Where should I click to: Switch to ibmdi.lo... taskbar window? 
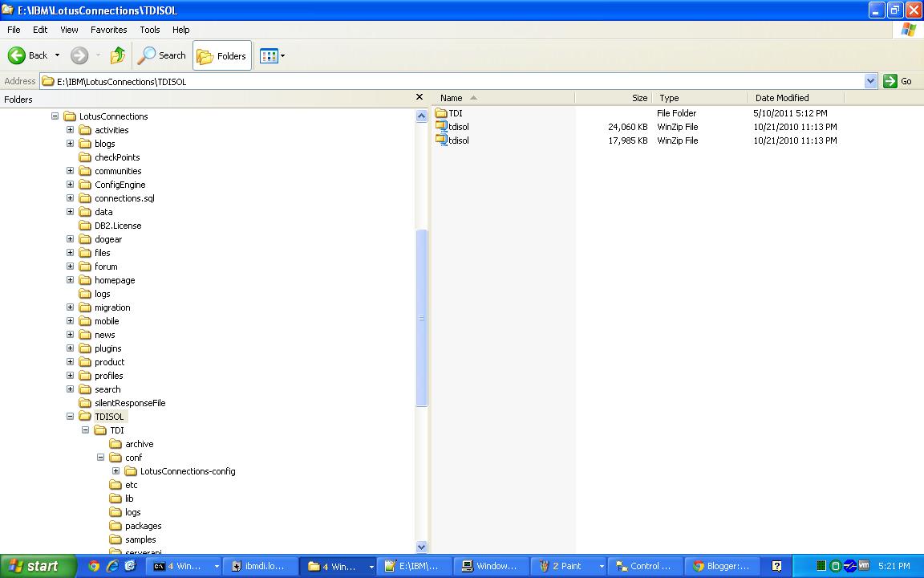[x=260, y=566]
